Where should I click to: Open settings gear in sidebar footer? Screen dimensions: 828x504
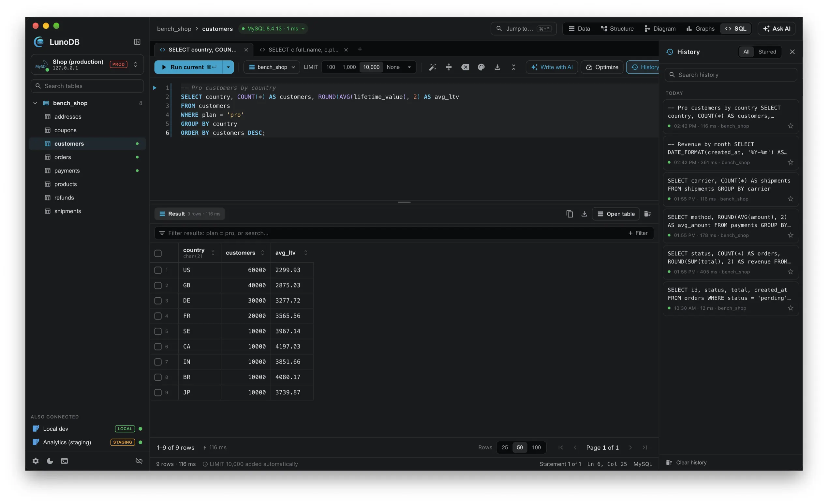coord(36,461)
